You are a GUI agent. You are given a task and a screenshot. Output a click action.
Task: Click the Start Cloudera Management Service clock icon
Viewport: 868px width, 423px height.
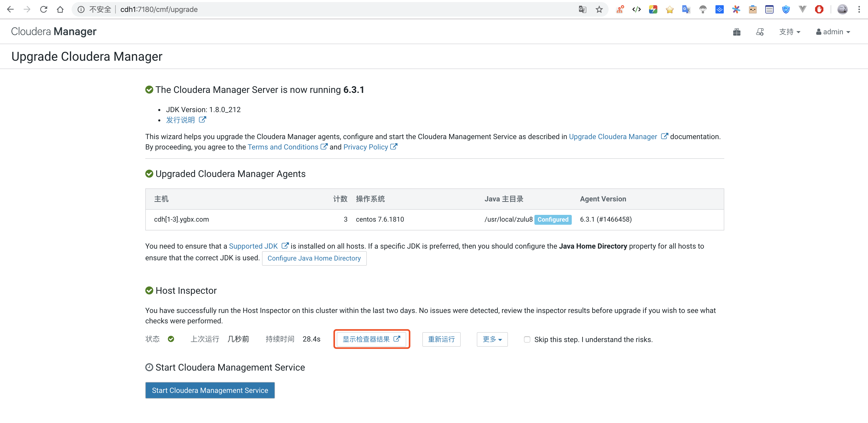pos(149,367)
